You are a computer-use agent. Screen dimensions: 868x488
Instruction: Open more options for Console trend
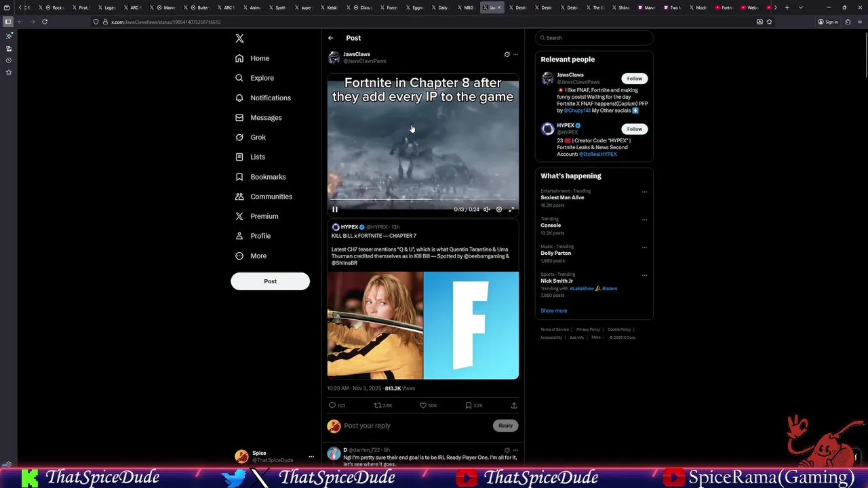(x=644, y=220)
